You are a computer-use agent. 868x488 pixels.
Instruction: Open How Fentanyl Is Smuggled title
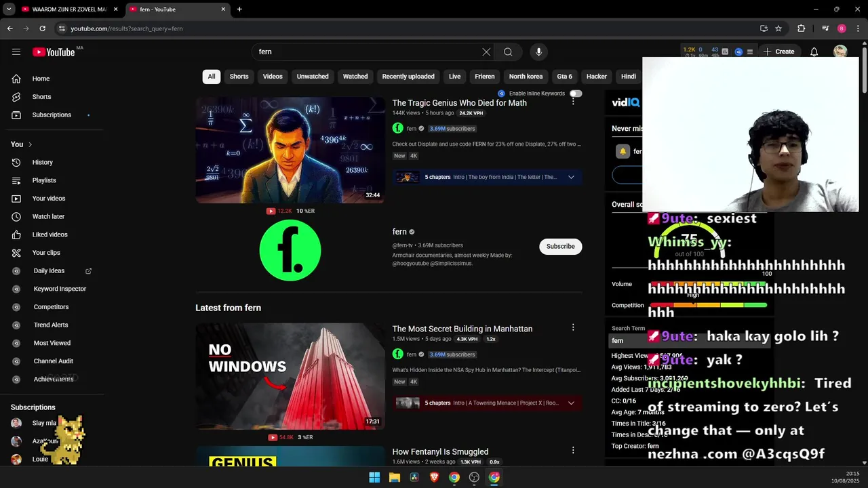[440, 452]
